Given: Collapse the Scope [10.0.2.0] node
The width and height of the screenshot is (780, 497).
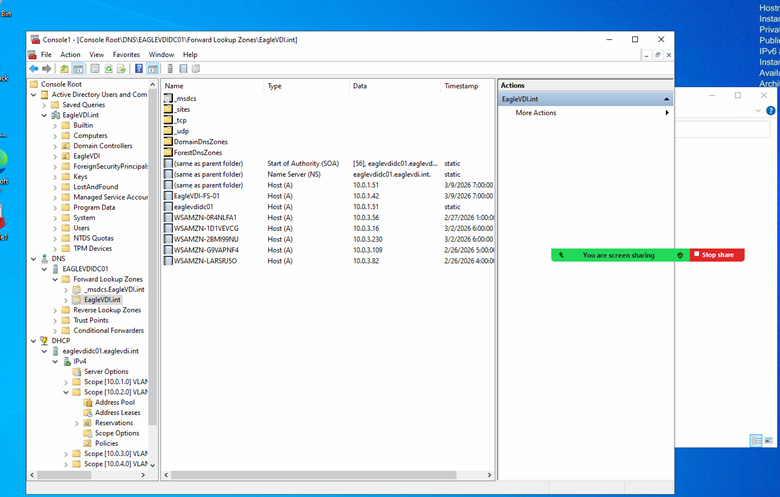Looking at the screenshot, I should point(66,393).
